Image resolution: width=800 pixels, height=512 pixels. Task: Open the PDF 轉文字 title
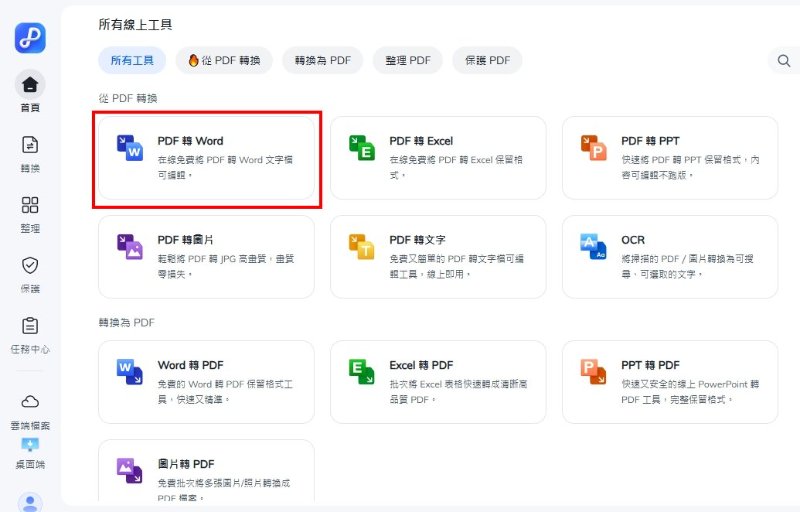pyautogui.click(x=417, y=240)
